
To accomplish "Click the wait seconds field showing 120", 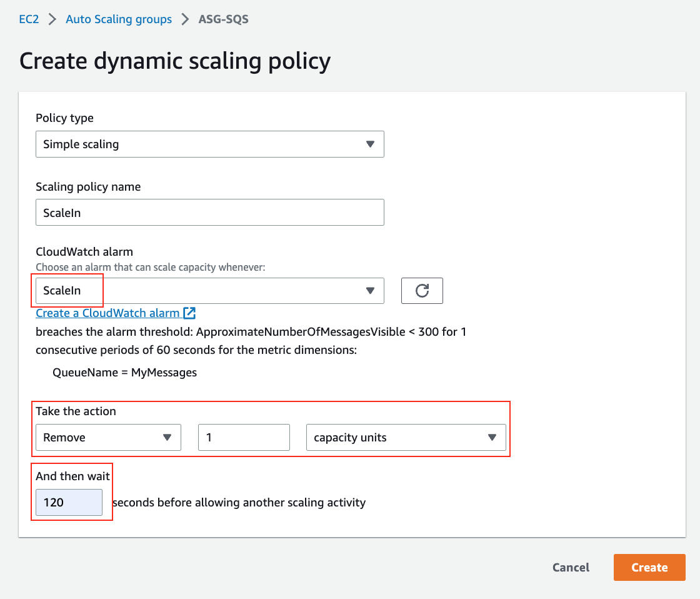I will (x=69, y=503).
